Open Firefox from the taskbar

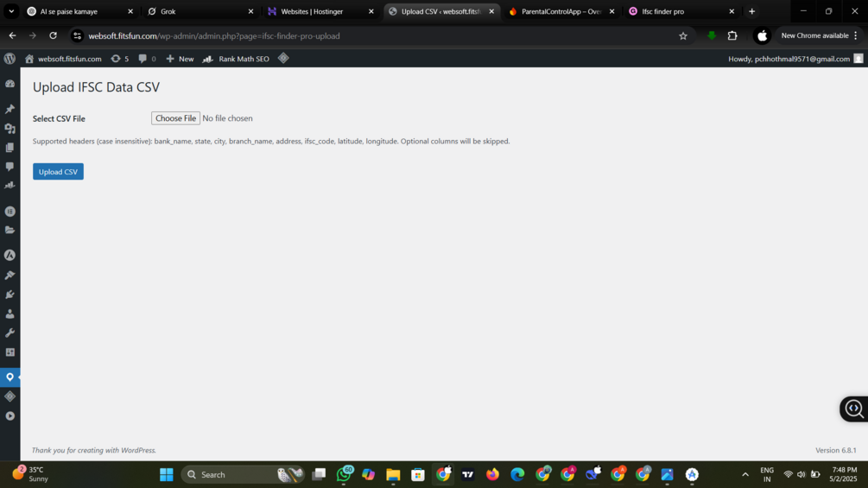pyautogui.click(x=492, y=475)
